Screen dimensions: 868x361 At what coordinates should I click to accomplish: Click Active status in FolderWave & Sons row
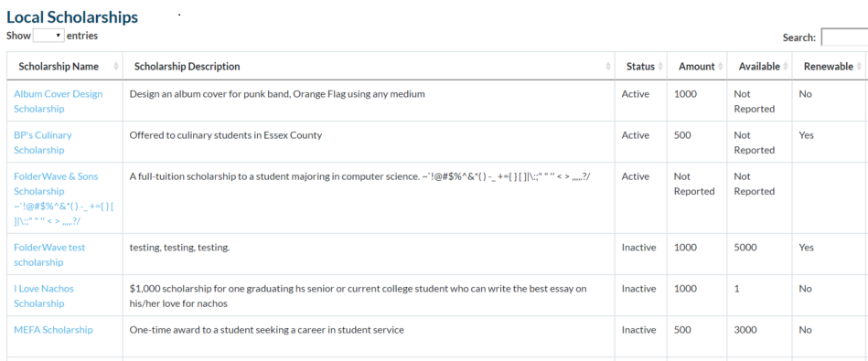click(636, 176)
